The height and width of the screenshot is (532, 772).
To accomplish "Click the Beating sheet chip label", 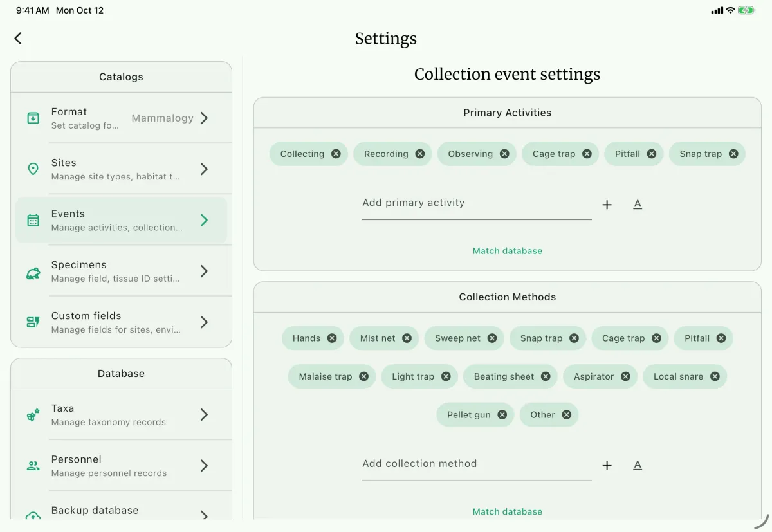I will pos(504,377).
